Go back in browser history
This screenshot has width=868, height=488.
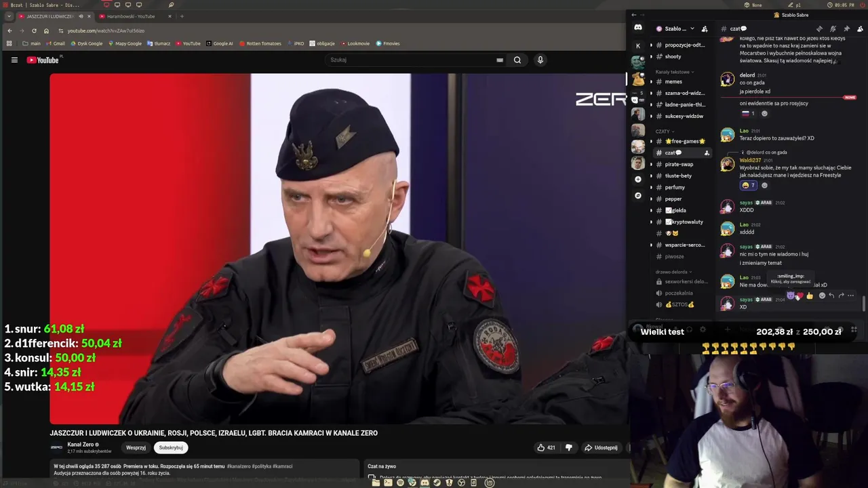click(9, 30)
